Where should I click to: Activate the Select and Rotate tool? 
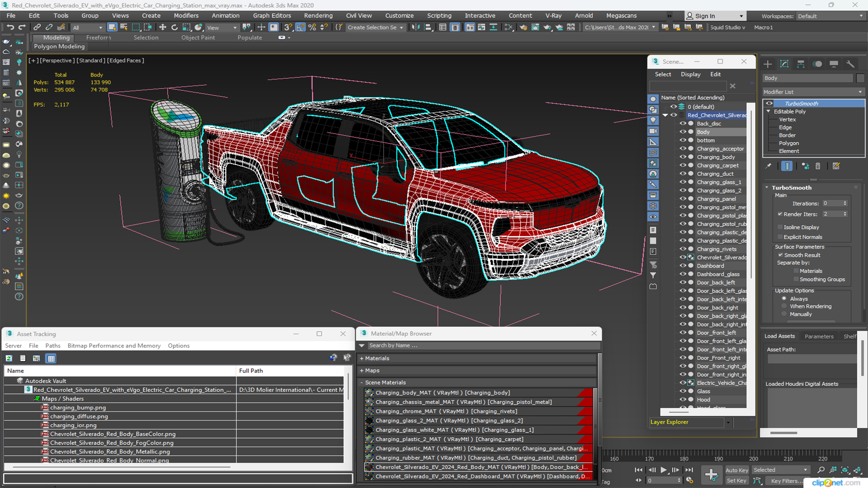[x=175, y=28]
